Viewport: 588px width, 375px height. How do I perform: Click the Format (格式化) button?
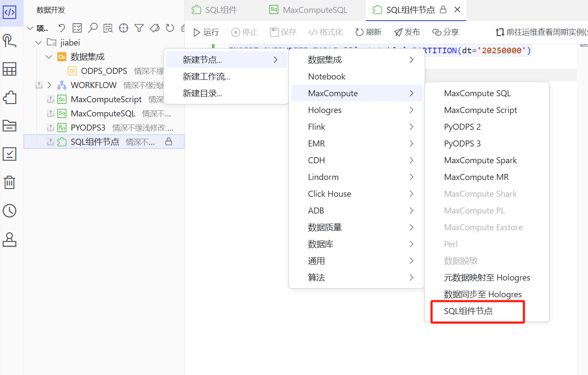coord(326,32)
